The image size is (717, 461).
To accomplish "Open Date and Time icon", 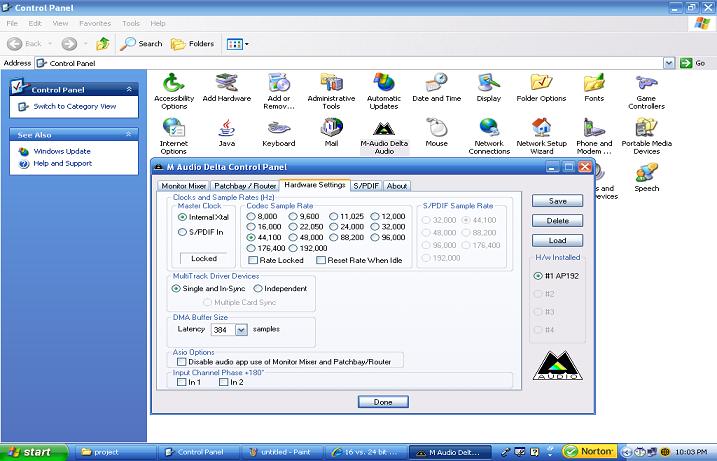I will coord(437,88).
